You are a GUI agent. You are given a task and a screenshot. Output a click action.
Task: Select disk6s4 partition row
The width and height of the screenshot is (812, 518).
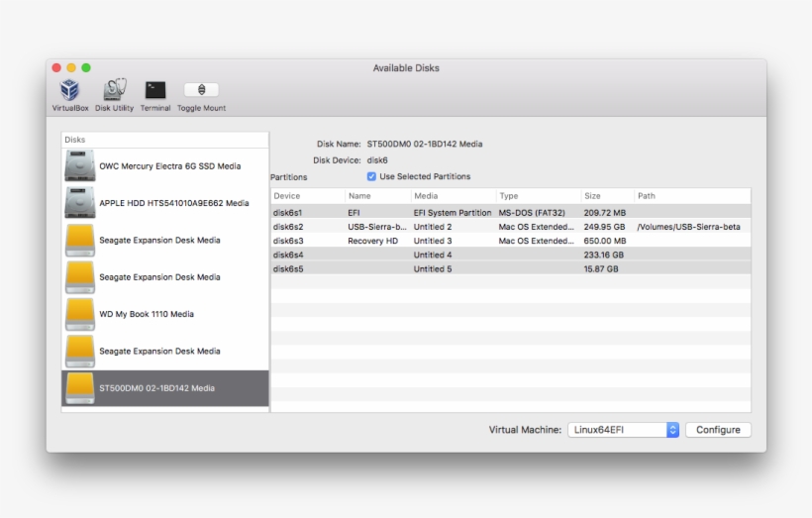tap(511, 255)
